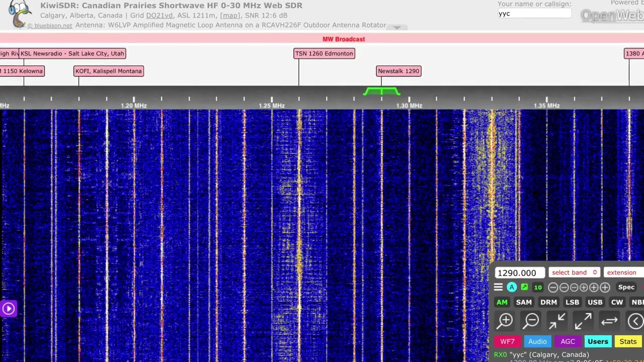This screenshot has width=644, height=362.
Task: Select CW demodulation mode
Action: tap(617, 302)
